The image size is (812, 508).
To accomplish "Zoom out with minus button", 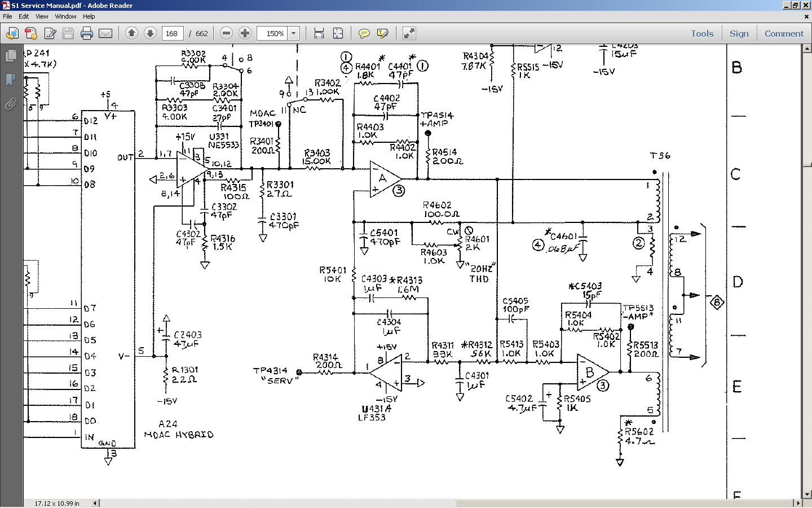I will tap(226, 33).
